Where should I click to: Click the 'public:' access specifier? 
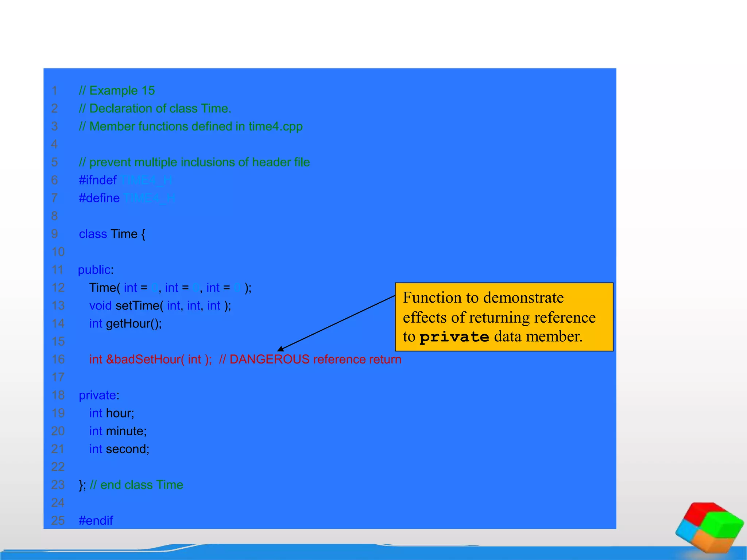96,270
